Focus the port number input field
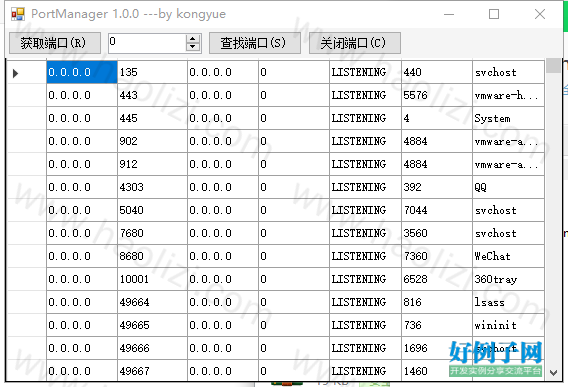568x387 pixels. pos(147,43)
